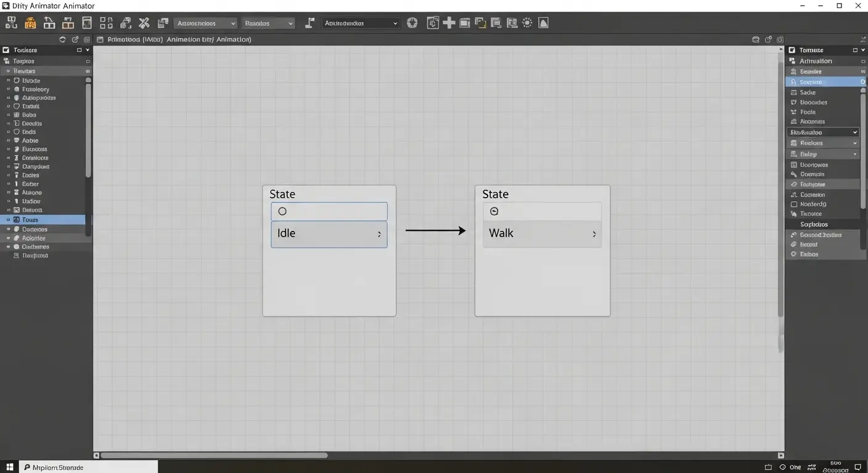Open the state machine dropdown in the right panel

click(x=823, y=132)
